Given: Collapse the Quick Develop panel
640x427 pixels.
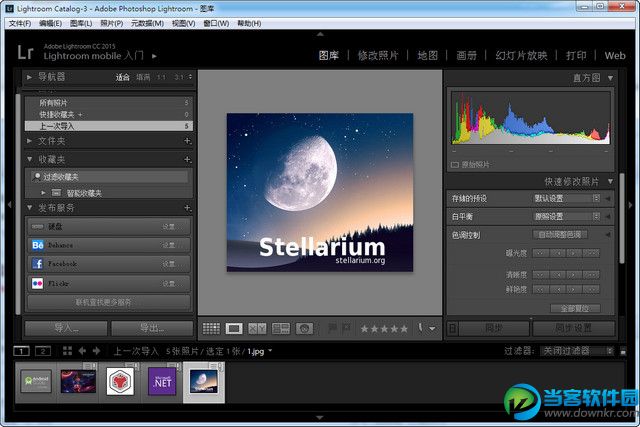Looking at the screenshot, I should click(x=610, y=181).
